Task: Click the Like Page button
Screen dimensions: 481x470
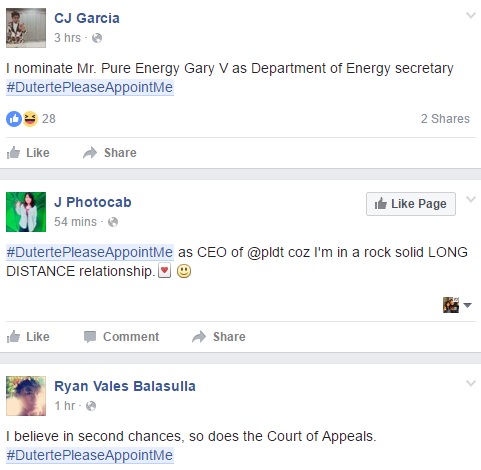Action: [411, 204]
